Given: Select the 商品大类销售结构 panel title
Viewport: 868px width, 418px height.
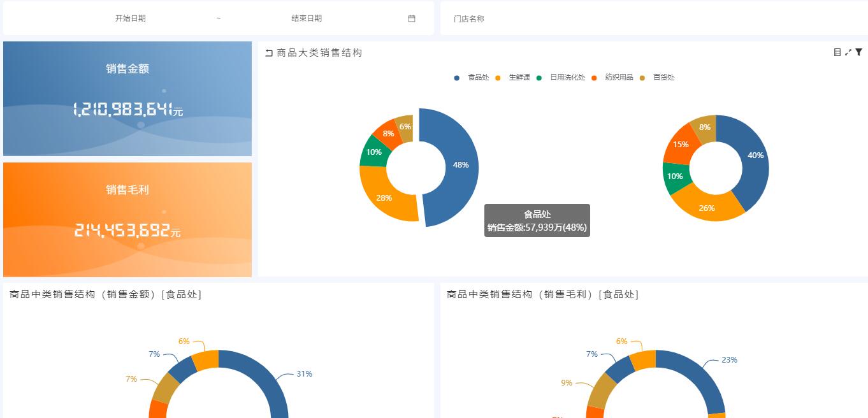Looking at the screenshot, I should pos(318,53).
